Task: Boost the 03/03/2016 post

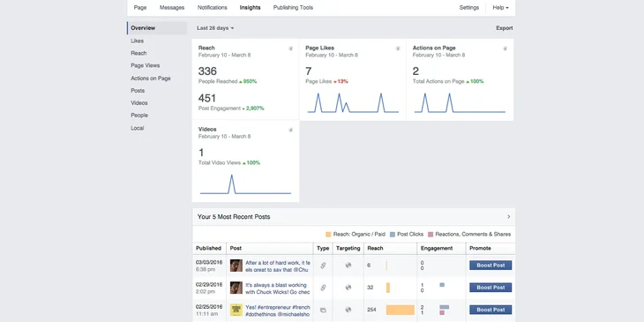Action: pyautogui.click(x=490, y=266)
